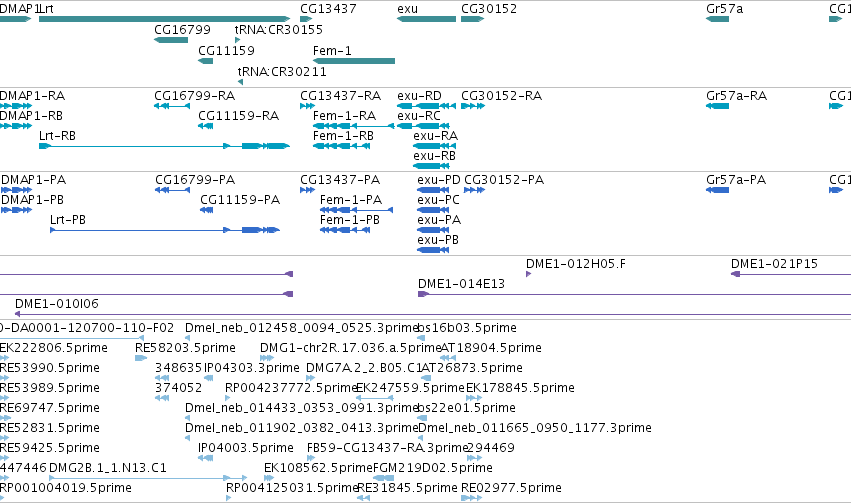
Task: Click the exu-RC transcript
Action: click(419, 116)
